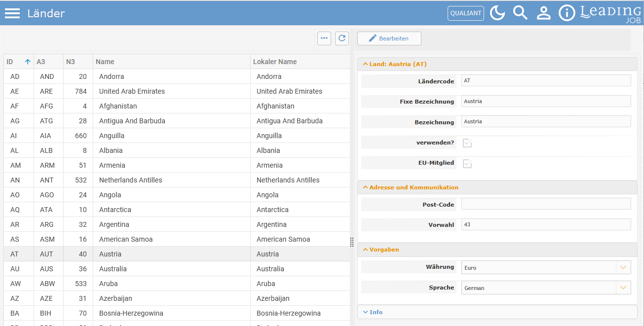644x326 pixels.
Task: Select the Andorra row
Action: tap(177, 76)
